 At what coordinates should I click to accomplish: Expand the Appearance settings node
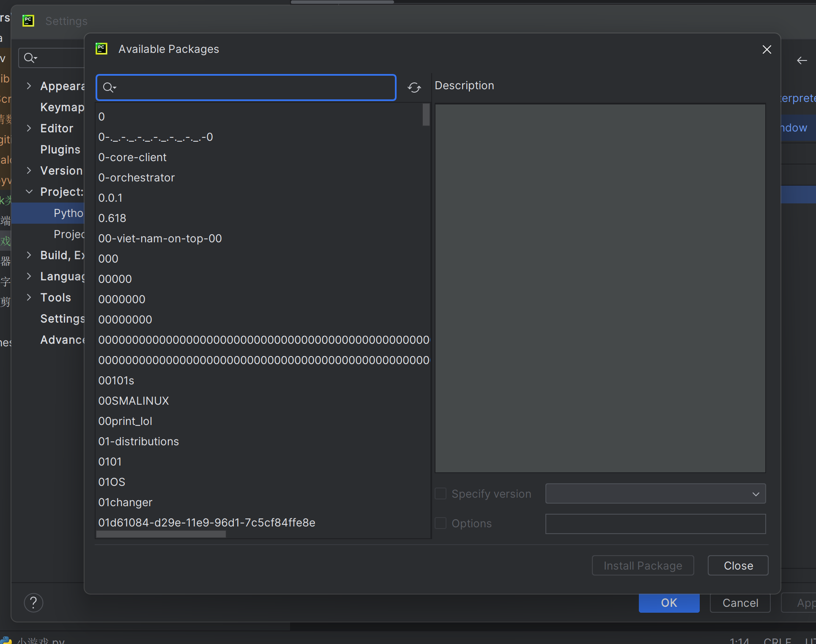pos(29,86)
